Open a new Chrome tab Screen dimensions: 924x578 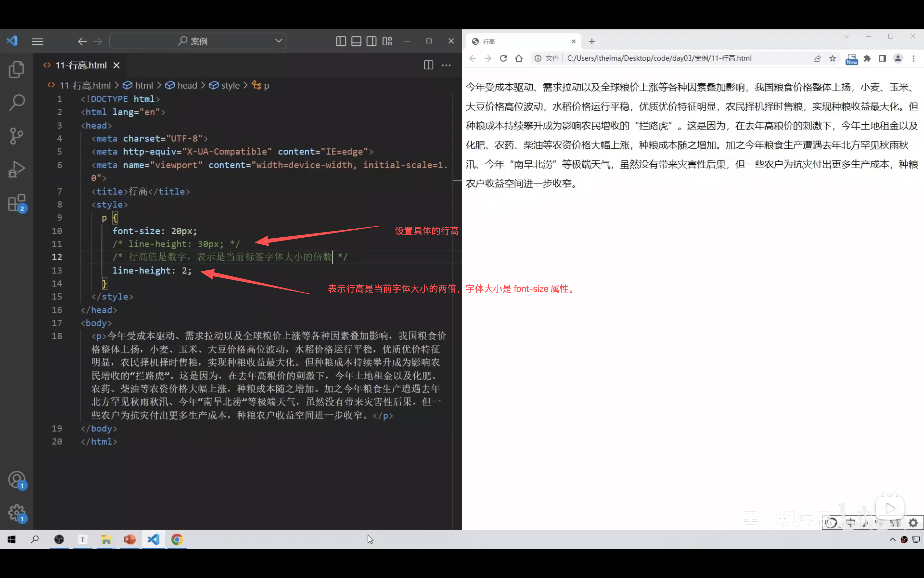pos(592,42)
